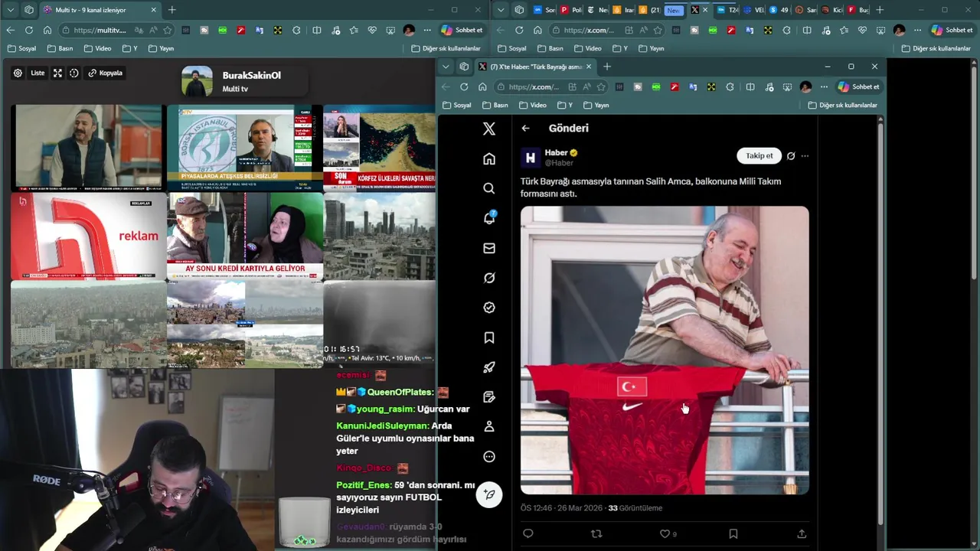Click the 33 Görüntüleme view count
Viewport: 980px width, 551px height.
635,508
